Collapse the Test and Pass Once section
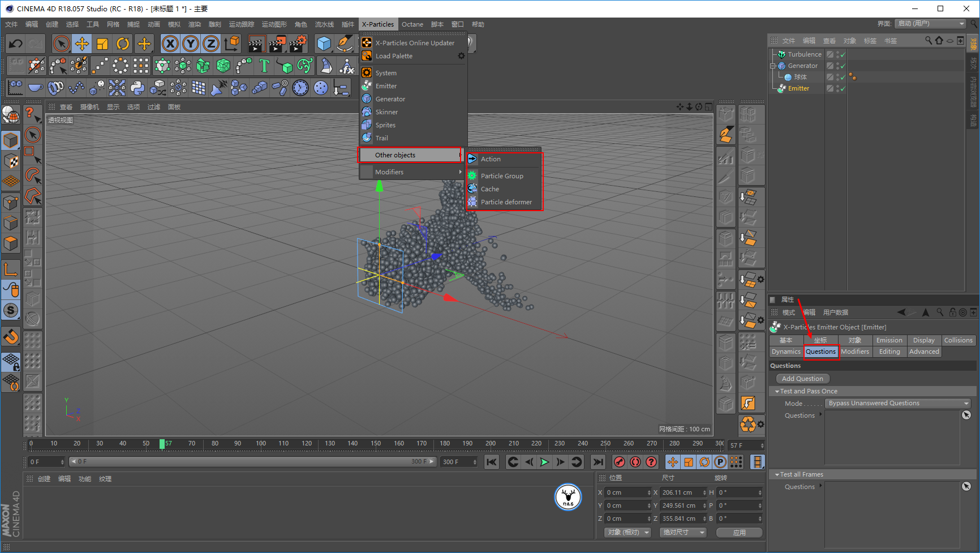Viewport: 980px width, 553px height. [x=777, y=392]
